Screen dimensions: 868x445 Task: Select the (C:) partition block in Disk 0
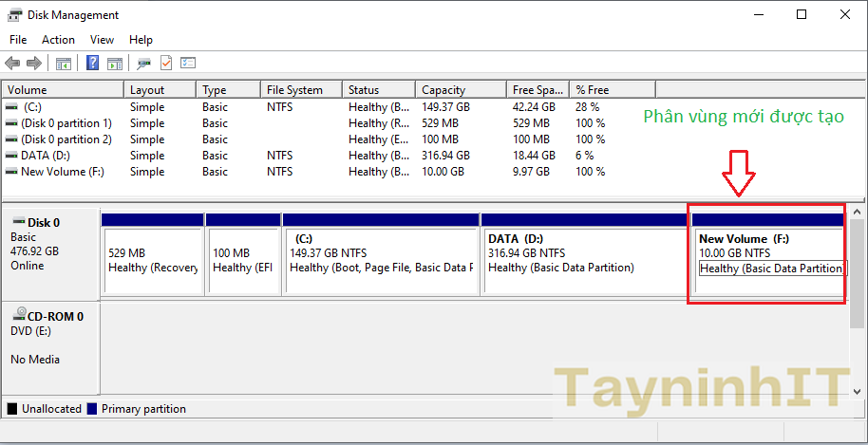[380, 256]
